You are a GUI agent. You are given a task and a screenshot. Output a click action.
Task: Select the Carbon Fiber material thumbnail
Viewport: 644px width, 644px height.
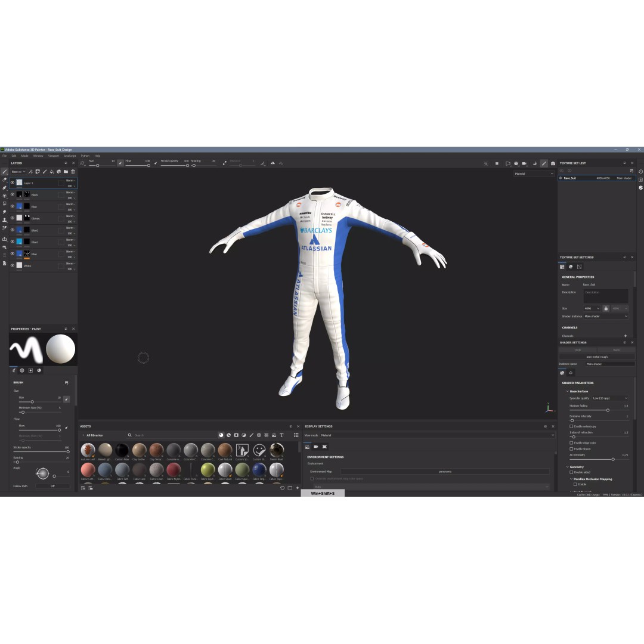click(x=122, y=452)
